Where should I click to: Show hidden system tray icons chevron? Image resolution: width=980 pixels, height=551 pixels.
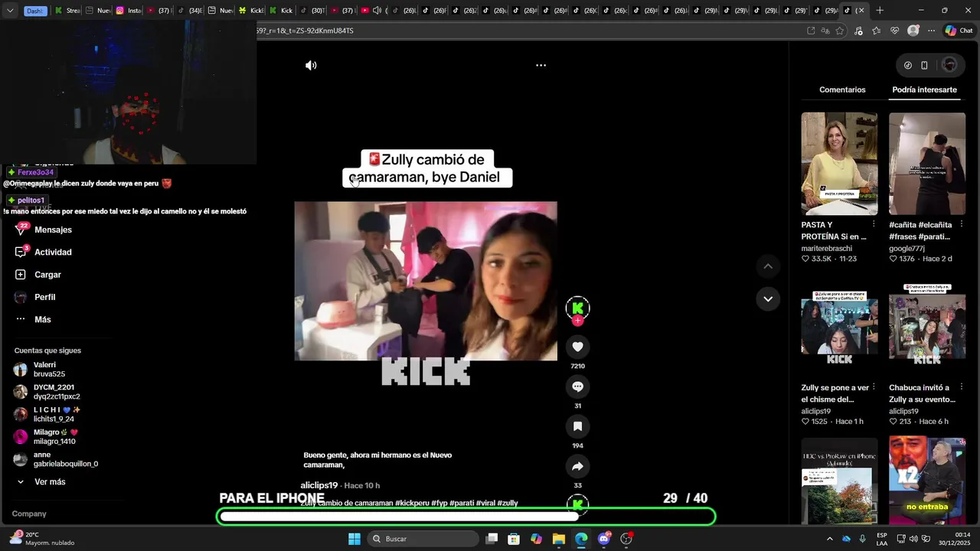point(829,539)
